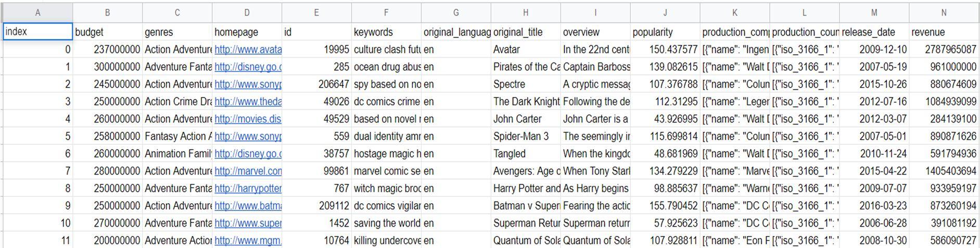Select column D header

coord(247,13)
